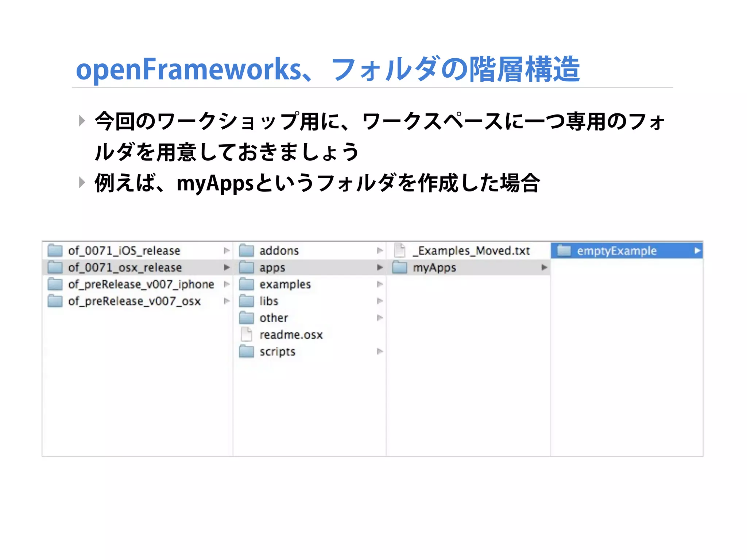Viewport: 747px width, 560px height.
Task: Select the of_0071_iOS_release folder icon
Action: click(x=55, y=250)
